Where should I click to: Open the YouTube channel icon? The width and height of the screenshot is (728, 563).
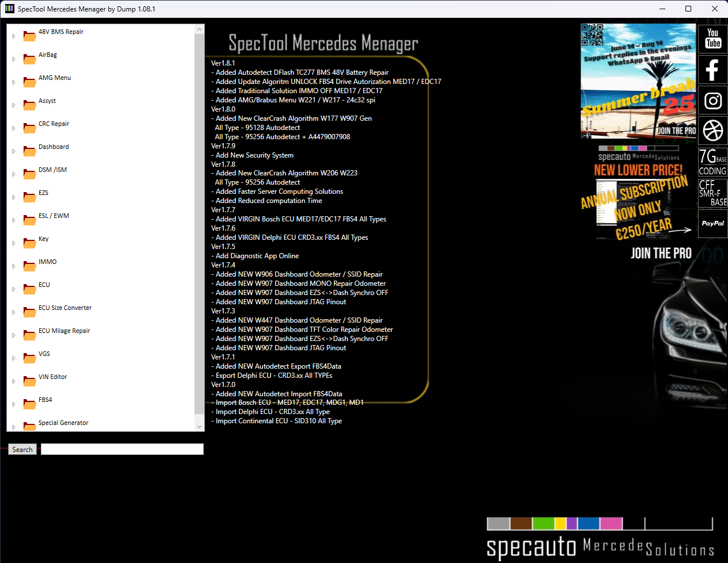click(712, 39)
